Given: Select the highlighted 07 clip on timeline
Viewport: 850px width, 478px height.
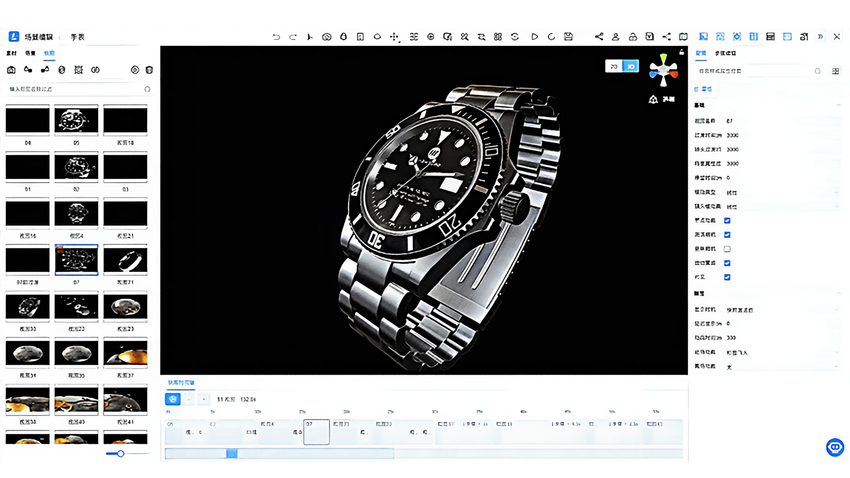Looking at the screenshot, I should point(317,432).
